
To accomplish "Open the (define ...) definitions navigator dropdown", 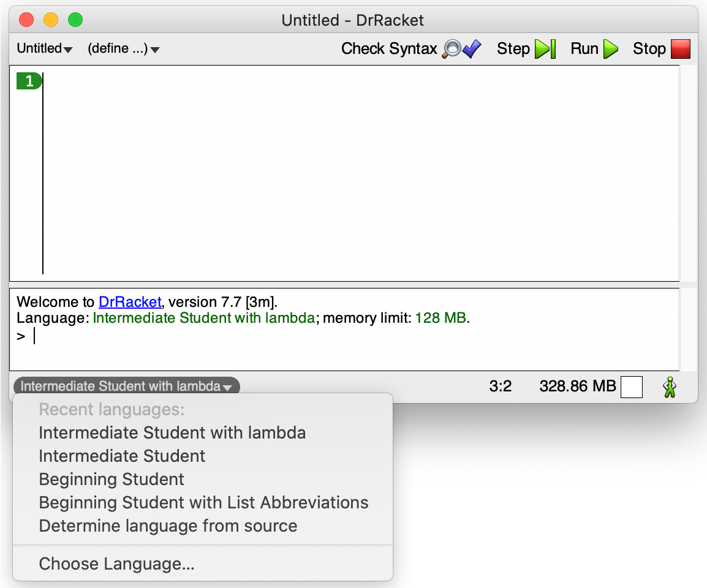I will pos(123,48).
